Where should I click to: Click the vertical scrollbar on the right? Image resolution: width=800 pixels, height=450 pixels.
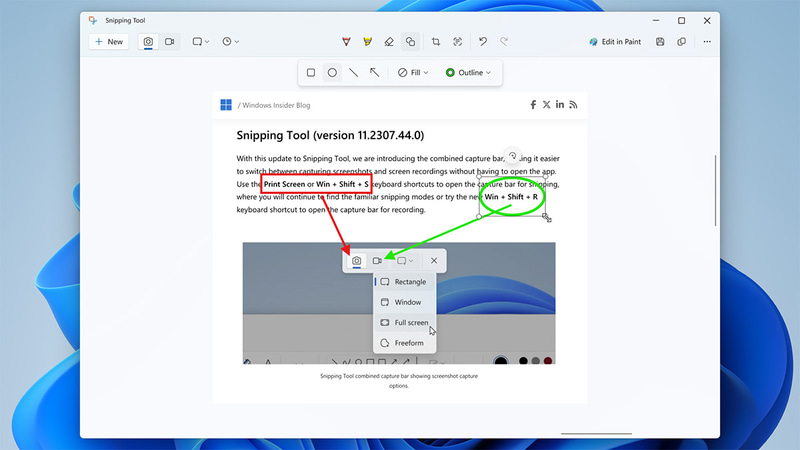[715, 190]
